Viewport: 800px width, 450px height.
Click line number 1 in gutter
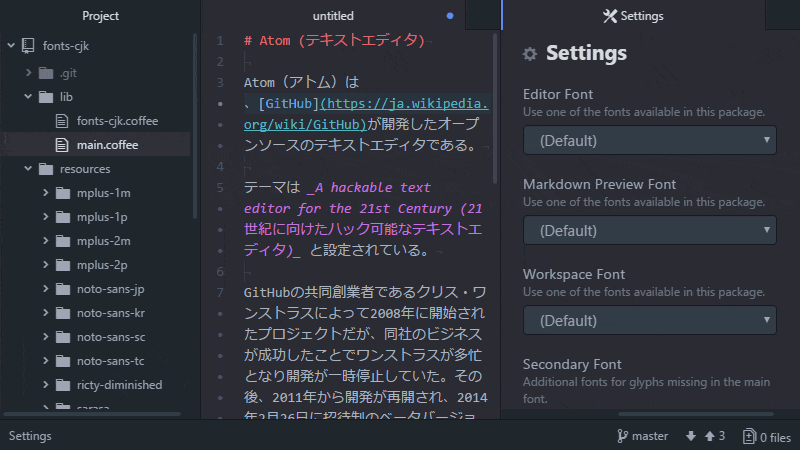tap(220, 40)
